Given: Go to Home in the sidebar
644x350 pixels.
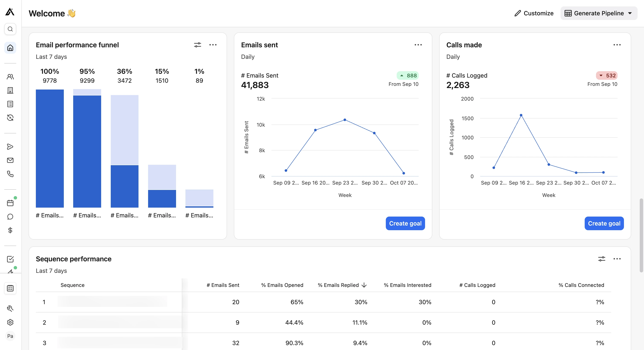Looking at the screenshot, I should [10, 48].
